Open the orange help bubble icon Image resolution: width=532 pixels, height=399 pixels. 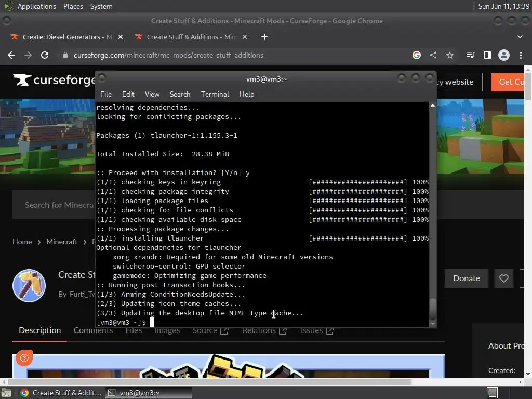coord(24,357)
